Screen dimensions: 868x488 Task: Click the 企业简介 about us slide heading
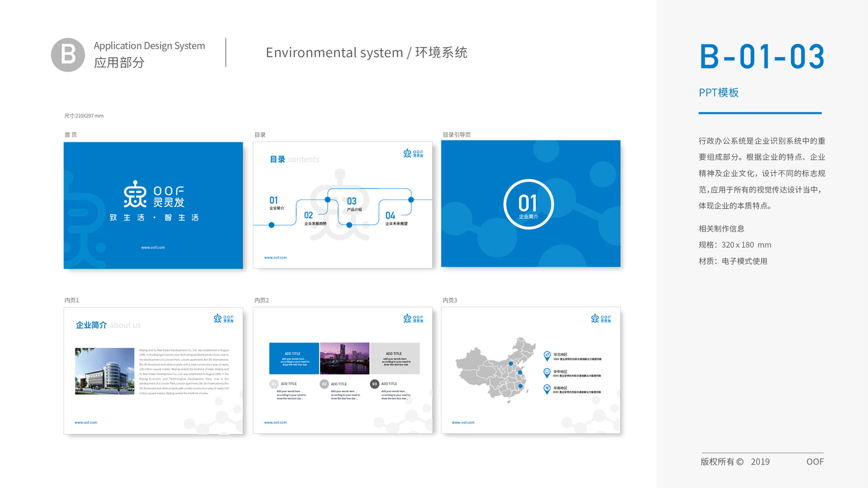coord(108,325)
